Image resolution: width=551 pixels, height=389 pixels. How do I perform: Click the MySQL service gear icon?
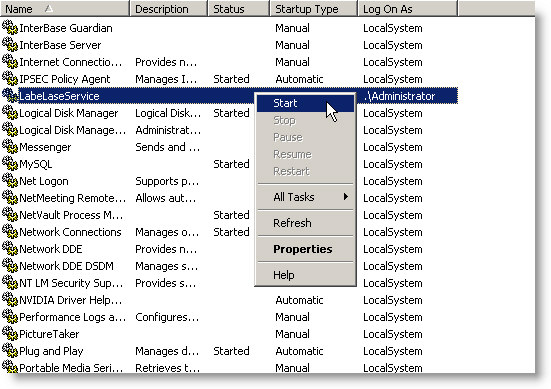10,163
